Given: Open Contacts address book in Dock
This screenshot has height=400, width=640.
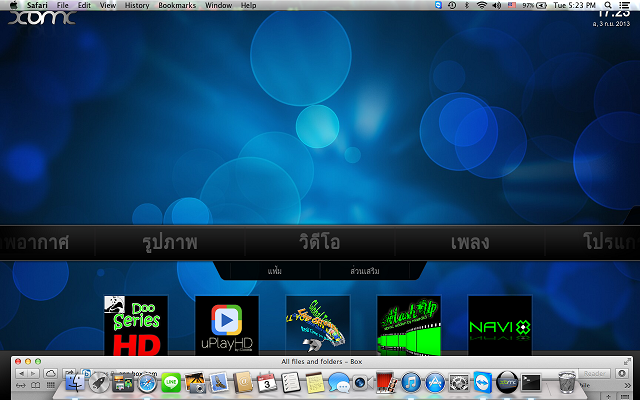Looking at the screenshot, I should (x=243, y=382).
